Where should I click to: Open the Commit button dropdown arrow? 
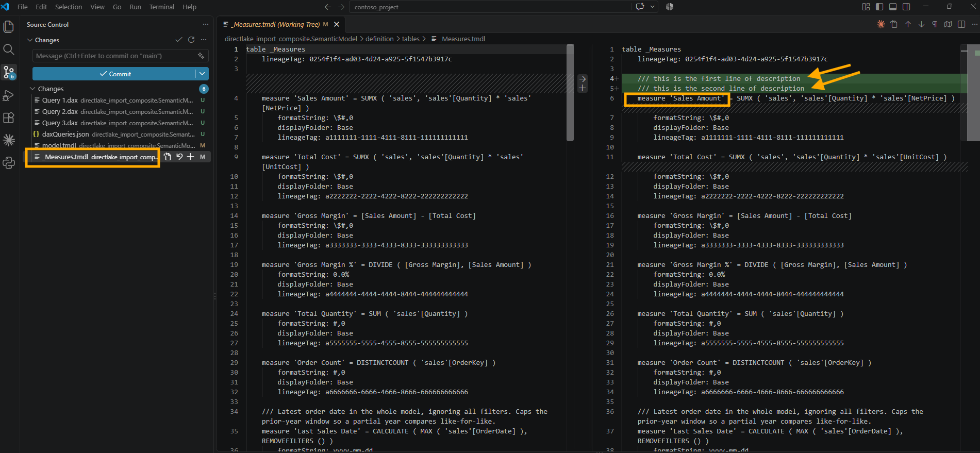point(203,74)
